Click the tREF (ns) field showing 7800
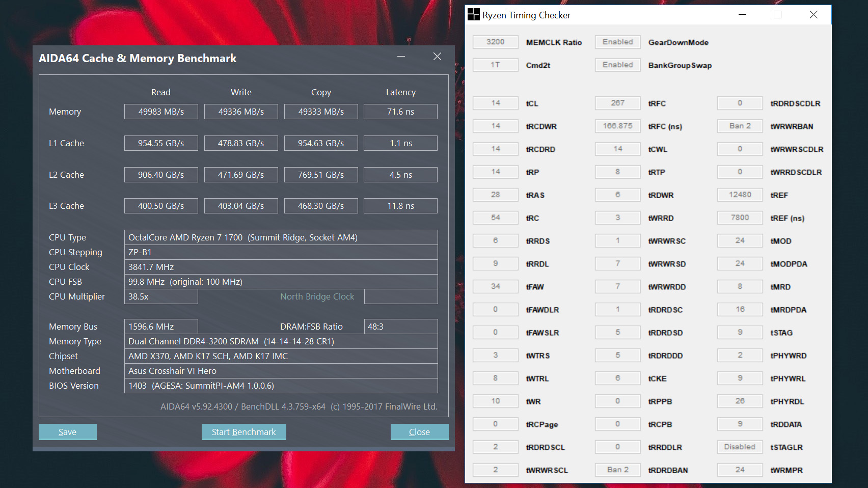Screen dimensions: 868x488 click(x=740, y=218)
